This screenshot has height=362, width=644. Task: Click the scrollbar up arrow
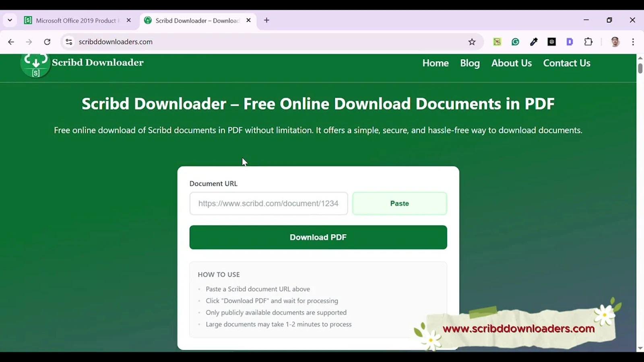click(640, 58)
